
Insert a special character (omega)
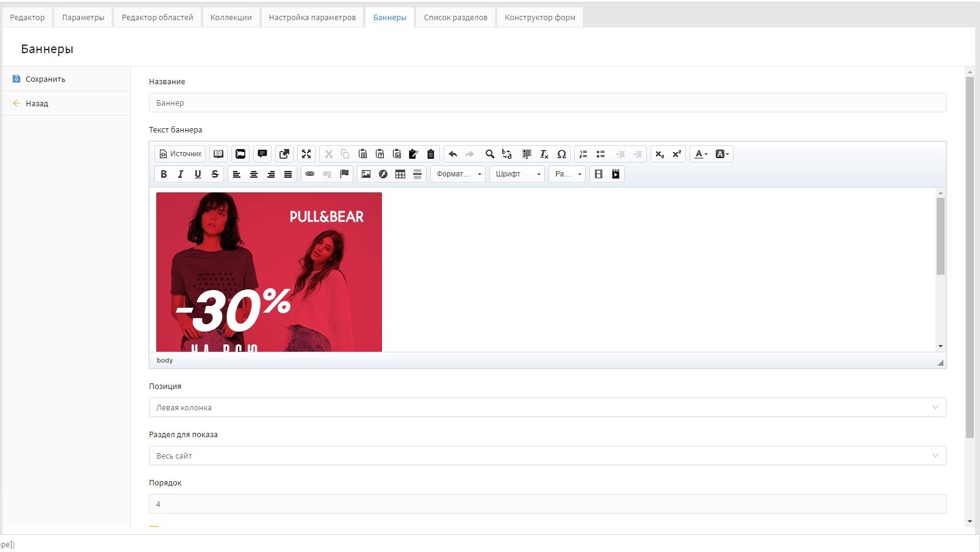click(x=561, y=154)
